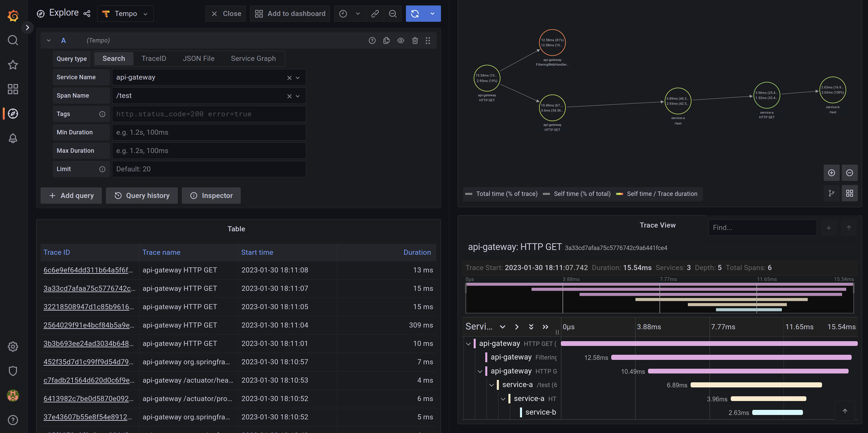Click the Run query refresh button
The height and width of the screenshot is (433, 868).
coord(415,14)
